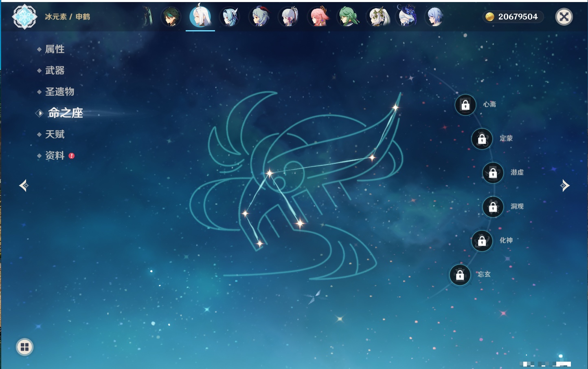Viewport: 588px width, 369px height.
Task: Choose Ganyu's portrait with the red horns
Action: coord(260,17)
